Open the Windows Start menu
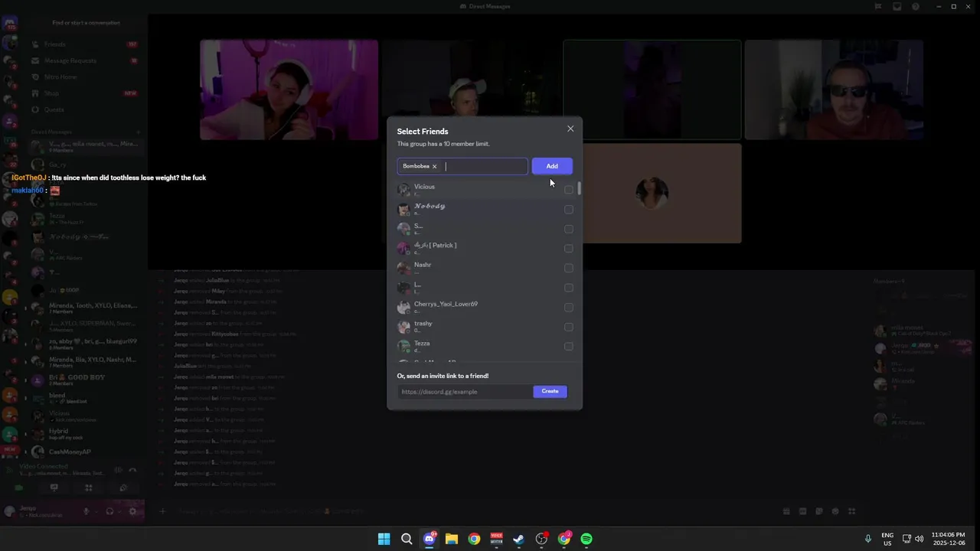 (384, 539)
